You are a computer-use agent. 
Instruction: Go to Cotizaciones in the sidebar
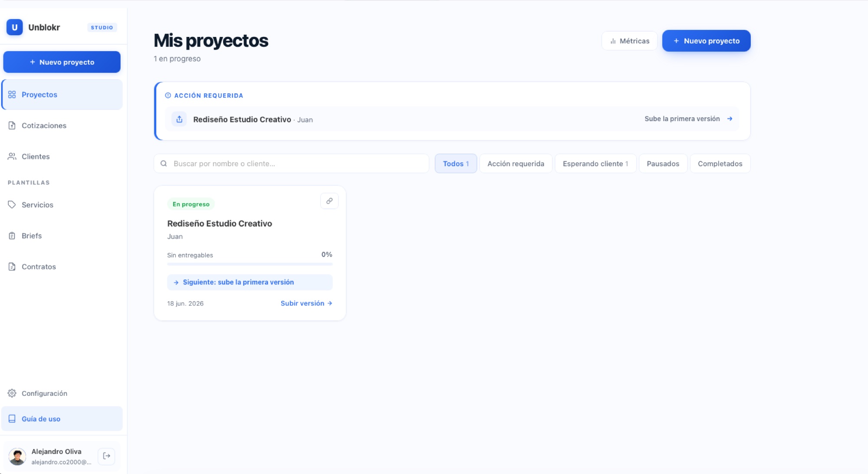pyautogui.click(x=62, y=125)
